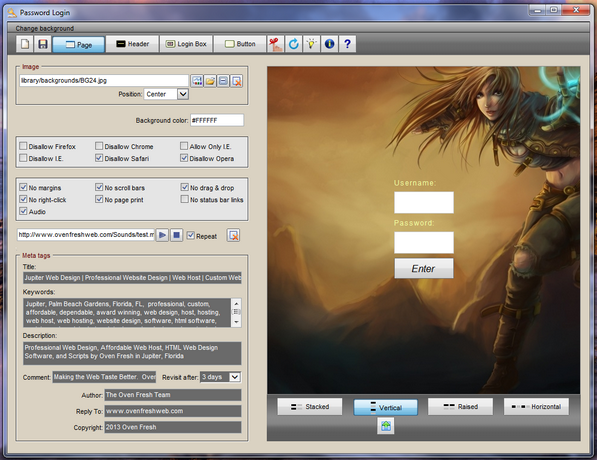597x460 pixels.
Task: Switch to the Page tab
Action: tap(78, 45)
